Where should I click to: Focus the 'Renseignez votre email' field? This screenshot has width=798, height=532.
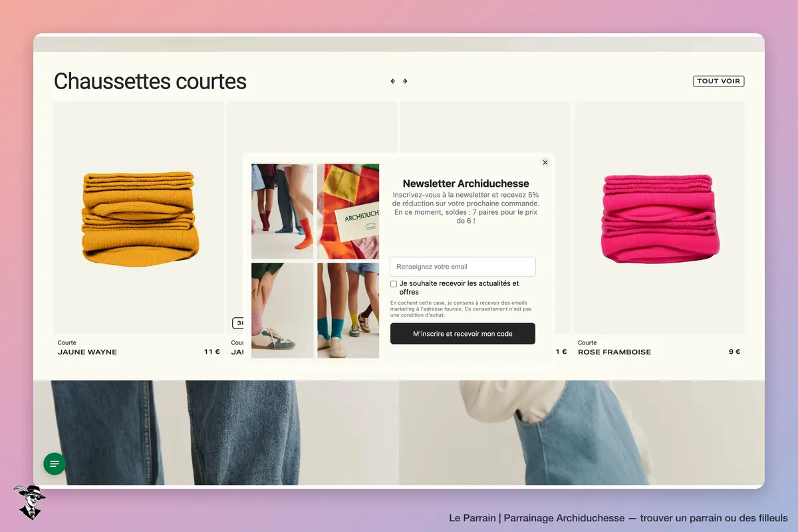463,267
